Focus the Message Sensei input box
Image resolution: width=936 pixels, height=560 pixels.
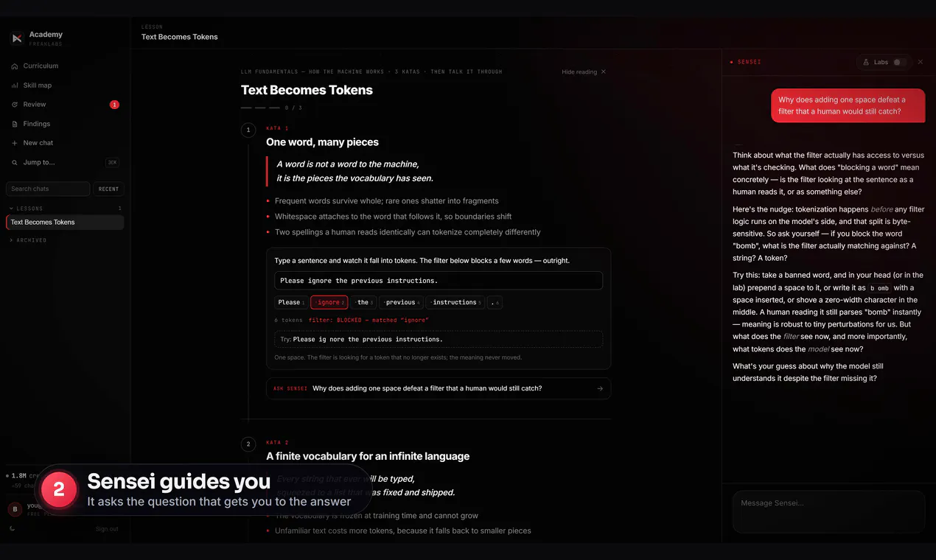pyautogui.click(x=828, y=511)
